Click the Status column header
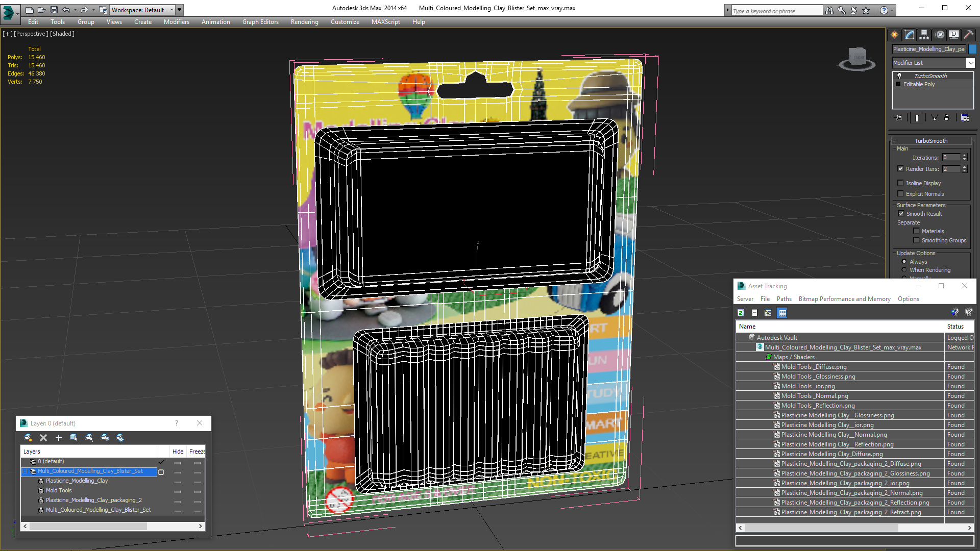 [x=959, y=327]
